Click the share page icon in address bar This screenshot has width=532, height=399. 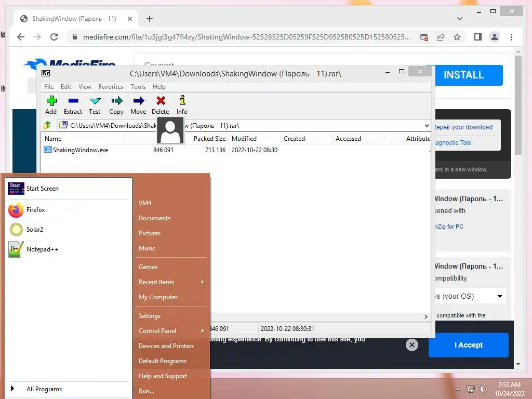point(441,37)
